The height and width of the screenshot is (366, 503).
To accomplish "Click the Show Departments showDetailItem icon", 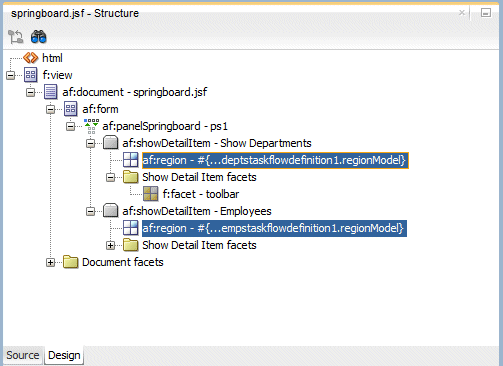I will 111,143.
